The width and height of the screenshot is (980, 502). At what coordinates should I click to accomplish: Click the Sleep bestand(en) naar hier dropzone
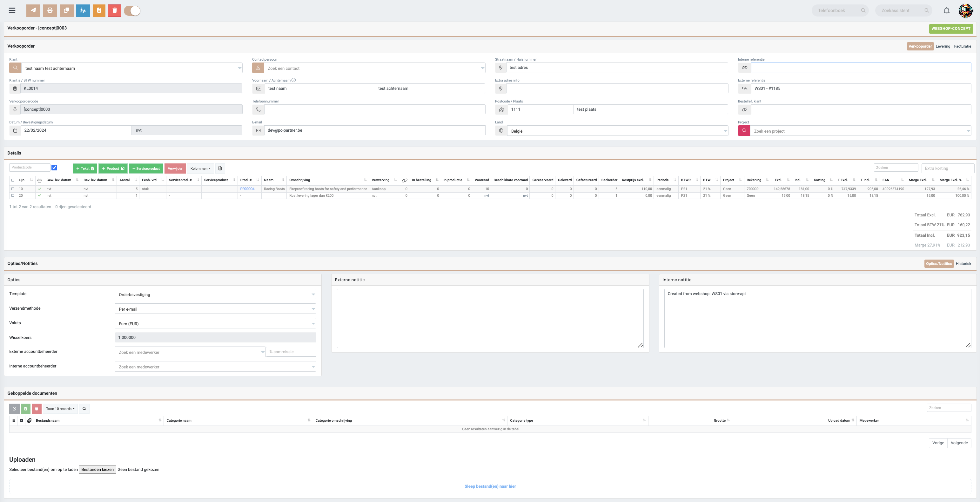490,486
